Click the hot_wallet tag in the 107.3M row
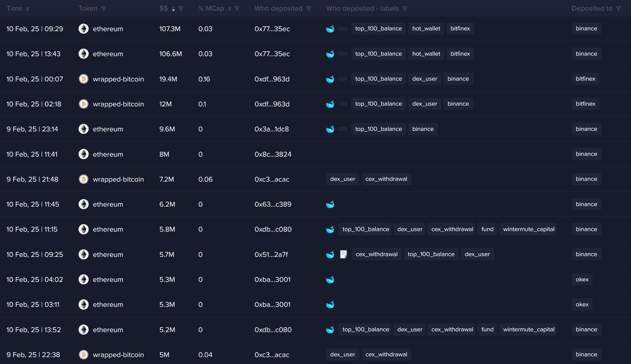The height and width of the screenshot is (364, 631). (426, 29)
